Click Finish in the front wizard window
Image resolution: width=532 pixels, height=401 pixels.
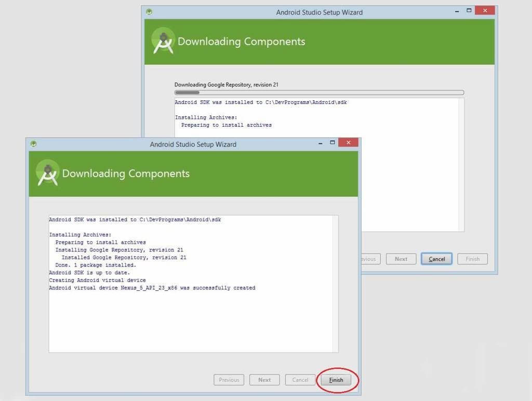336,380
